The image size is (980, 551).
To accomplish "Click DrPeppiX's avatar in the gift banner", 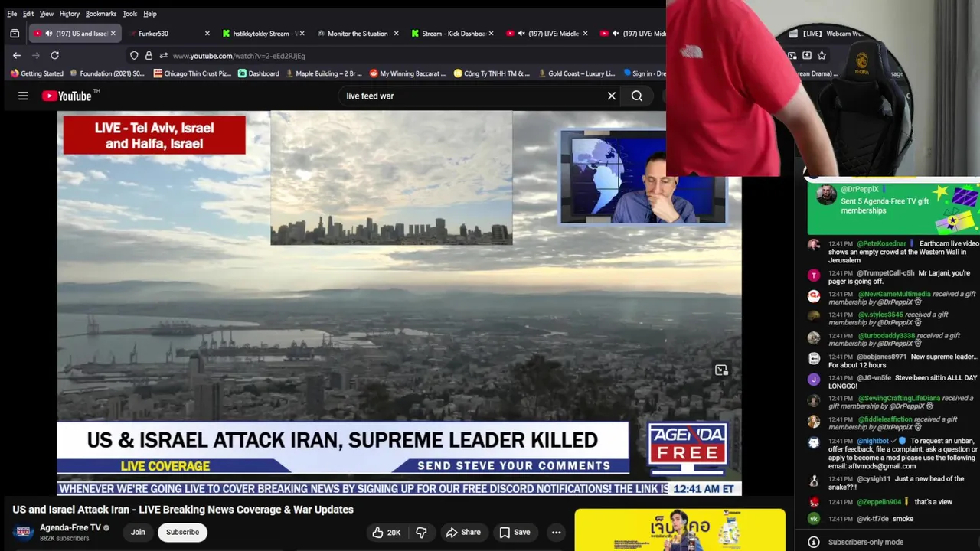I will (x=826, y=194).
